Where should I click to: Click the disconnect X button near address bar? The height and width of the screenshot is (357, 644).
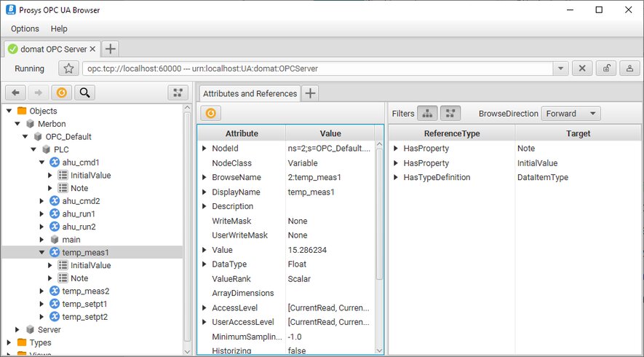(x=581, y=68)
